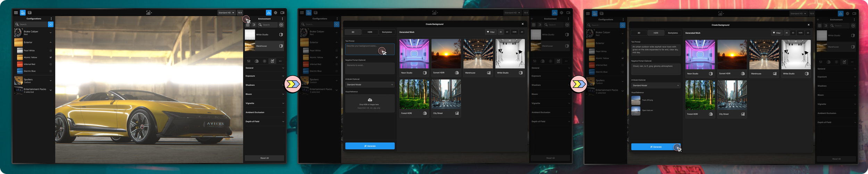This screenshot has width=868, height=174.
Task: Select the Backplates tab in the middle window's dialog
Action: click(387, 32)
